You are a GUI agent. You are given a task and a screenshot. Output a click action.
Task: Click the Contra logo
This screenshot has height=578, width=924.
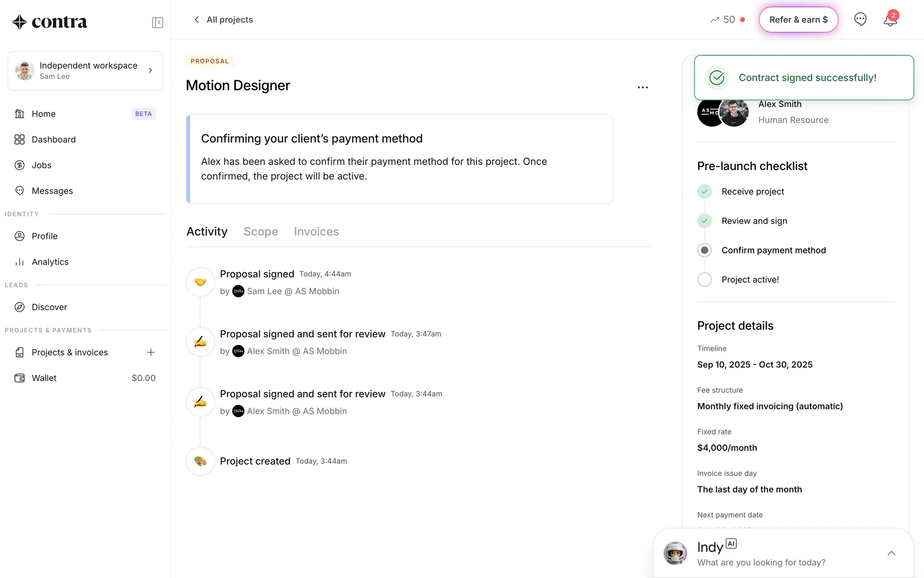[x=50, y=22]
